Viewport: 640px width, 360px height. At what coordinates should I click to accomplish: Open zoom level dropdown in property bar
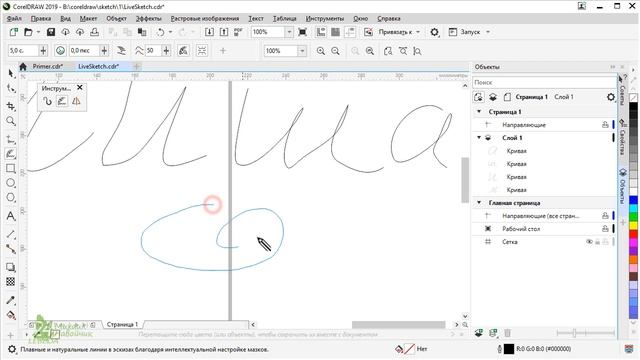(x=302, y=51)
